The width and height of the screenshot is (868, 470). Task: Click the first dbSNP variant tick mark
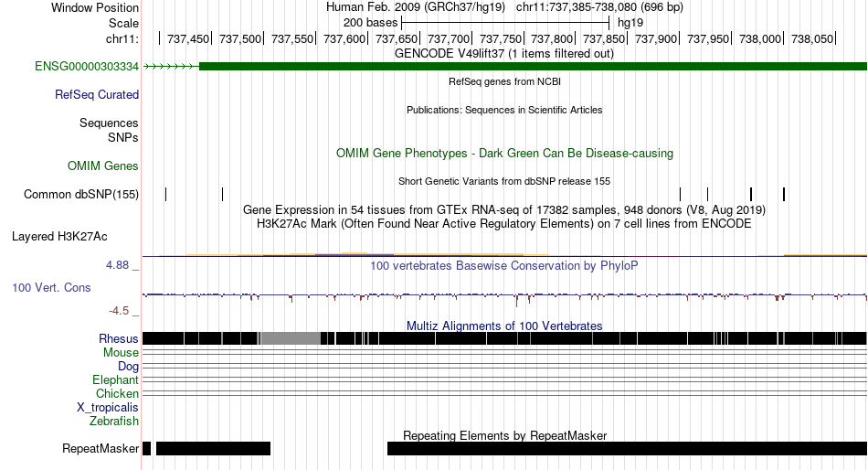click(x=166, y=195)
